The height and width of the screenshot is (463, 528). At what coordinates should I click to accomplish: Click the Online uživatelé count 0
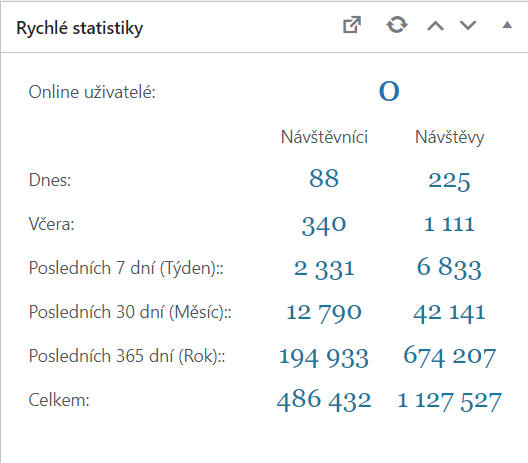pos(389,91)
